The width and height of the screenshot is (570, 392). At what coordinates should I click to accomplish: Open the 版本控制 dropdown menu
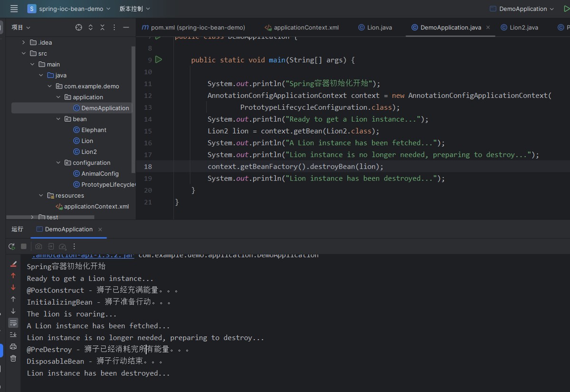click(134, 9)
